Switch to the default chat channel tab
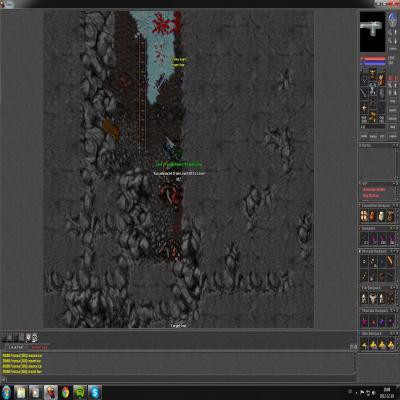This screenshot has height=400, width=400. click(x=16, y=347)
